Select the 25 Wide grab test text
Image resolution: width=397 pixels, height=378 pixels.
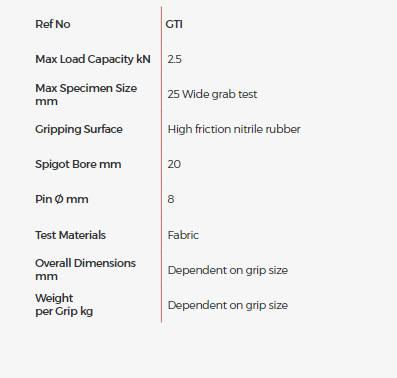pos(212,94)
